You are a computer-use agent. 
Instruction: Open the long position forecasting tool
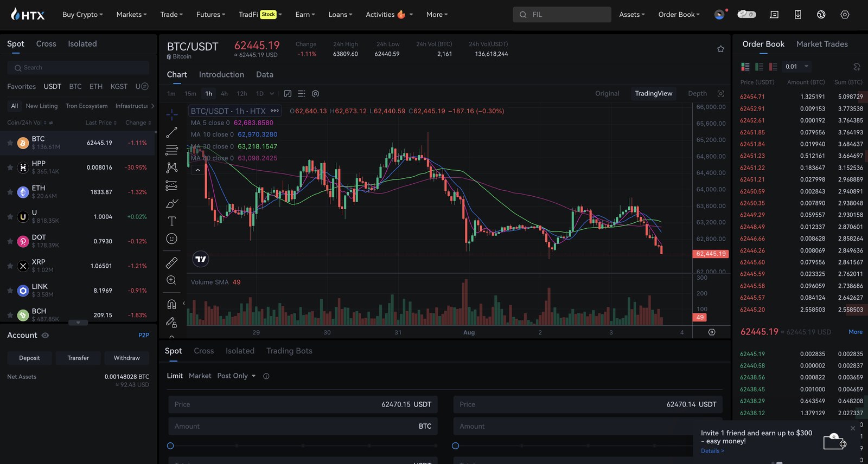[171, 185]
